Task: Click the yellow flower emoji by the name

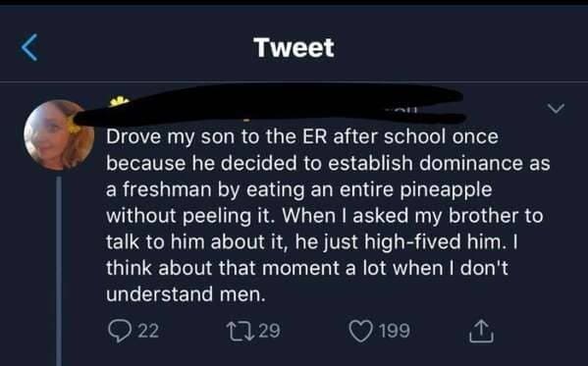Action: [x=119, y=101]
